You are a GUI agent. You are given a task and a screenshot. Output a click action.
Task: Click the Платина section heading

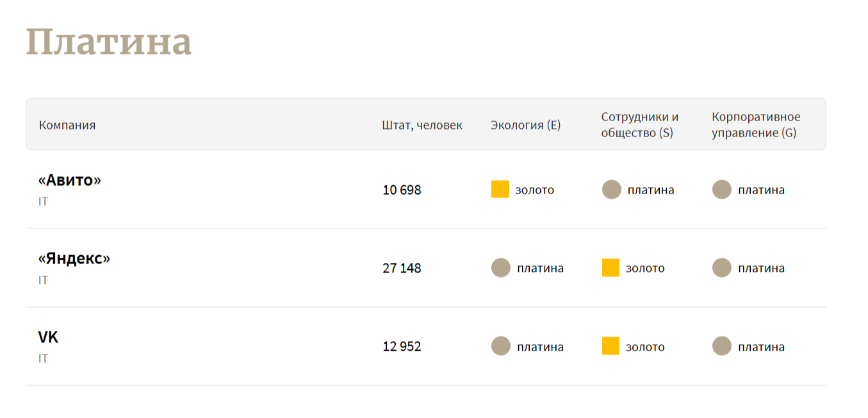coord(109,43)
